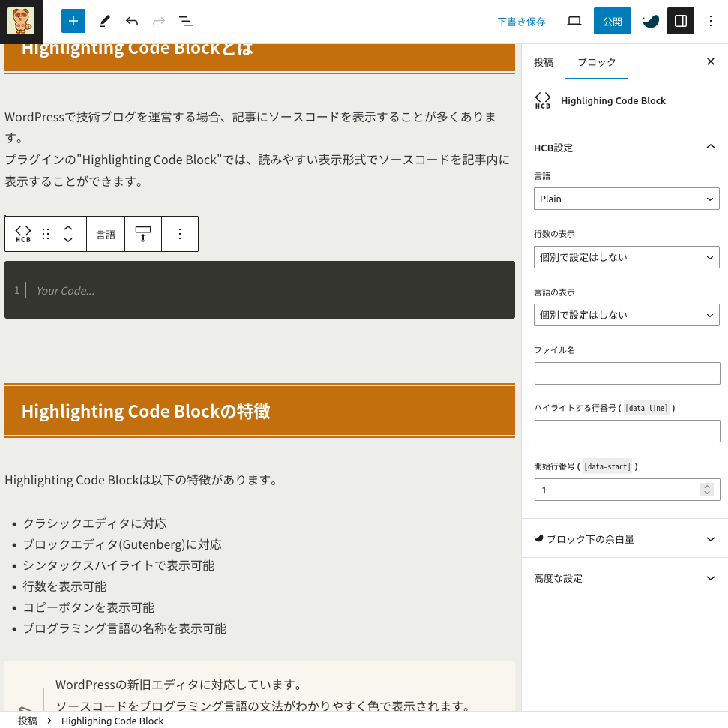Expand the 高度な設定 section
Image resolution: width=728 pixels, height=728 pixels.
[x=710, y=578]
